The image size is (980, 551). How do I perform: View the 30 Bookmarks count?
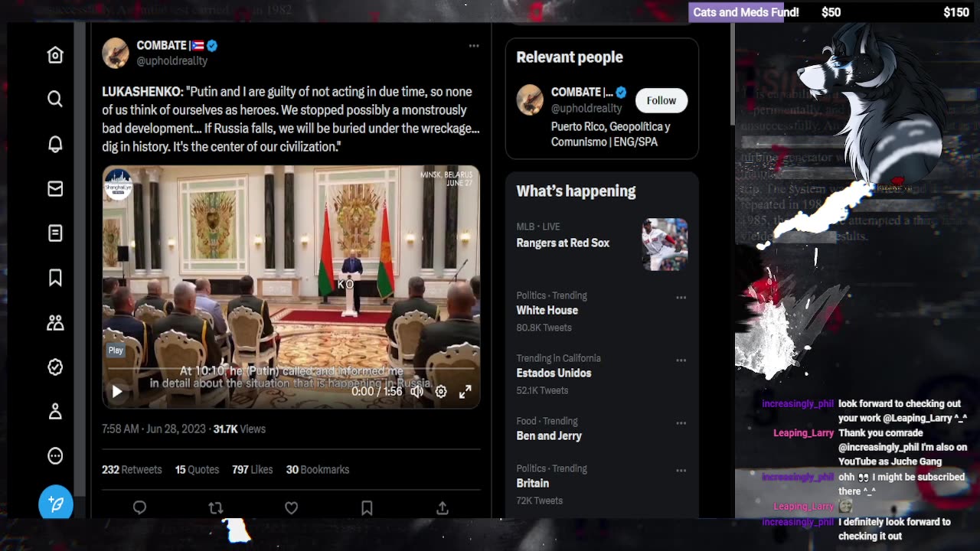[318, 470]
